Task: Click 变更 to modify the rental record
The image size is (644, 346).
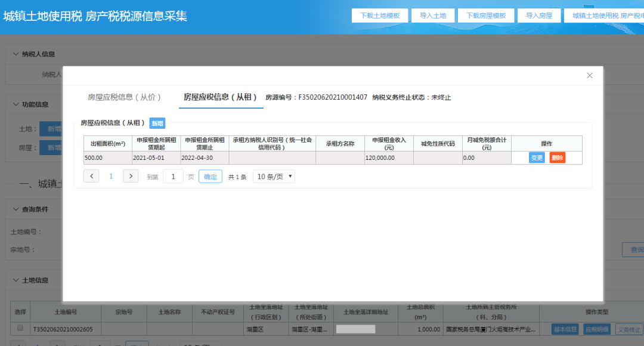Action: [x=536, y=157]
